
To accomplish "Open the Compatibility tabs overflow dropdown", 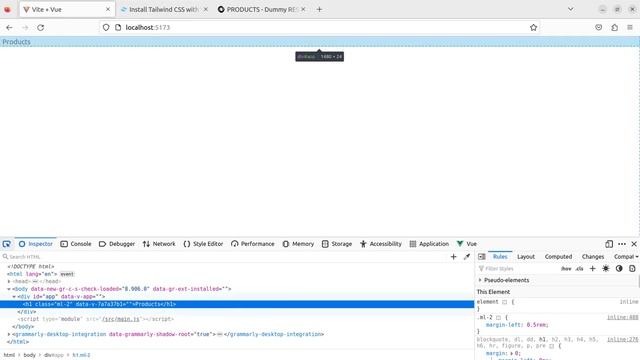I will [637, 257].
